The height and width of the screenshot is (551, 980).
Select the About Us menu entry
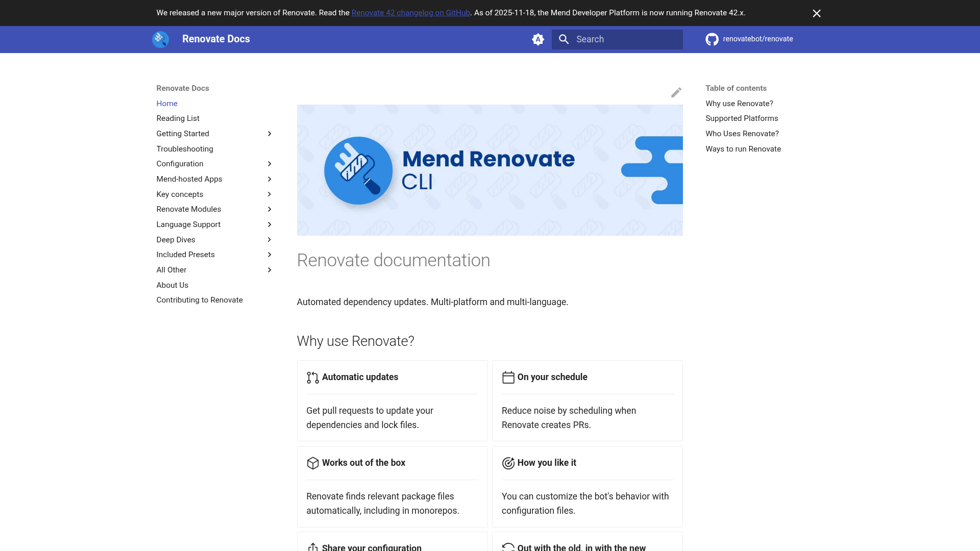[x=172, y=285]
